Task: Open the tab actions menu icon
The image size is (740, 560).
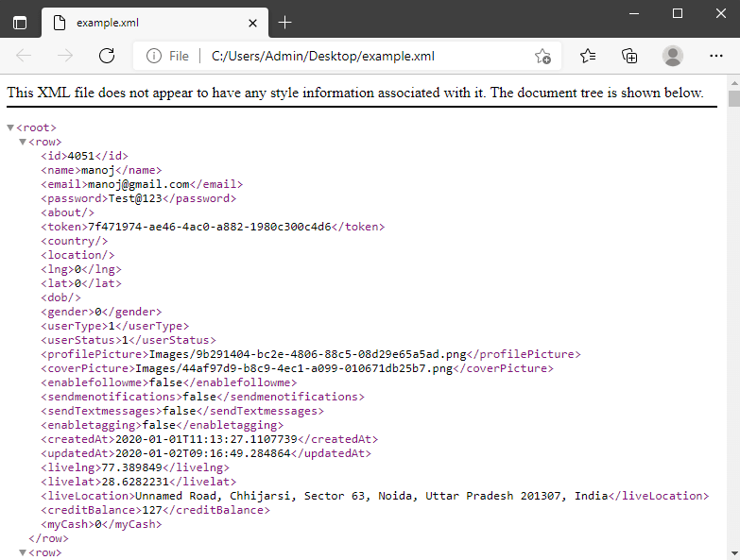Action: click(20, 23)
